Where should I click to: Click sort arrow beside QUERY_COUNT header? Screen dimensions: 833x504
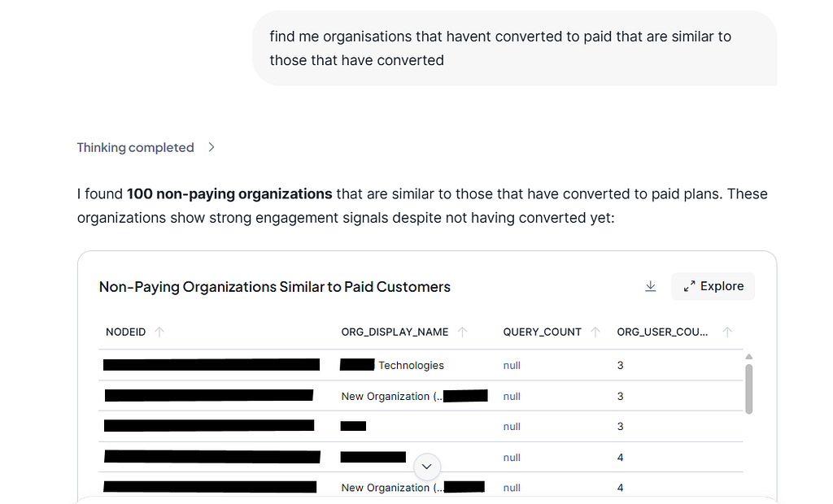click(x=595, y=332)
